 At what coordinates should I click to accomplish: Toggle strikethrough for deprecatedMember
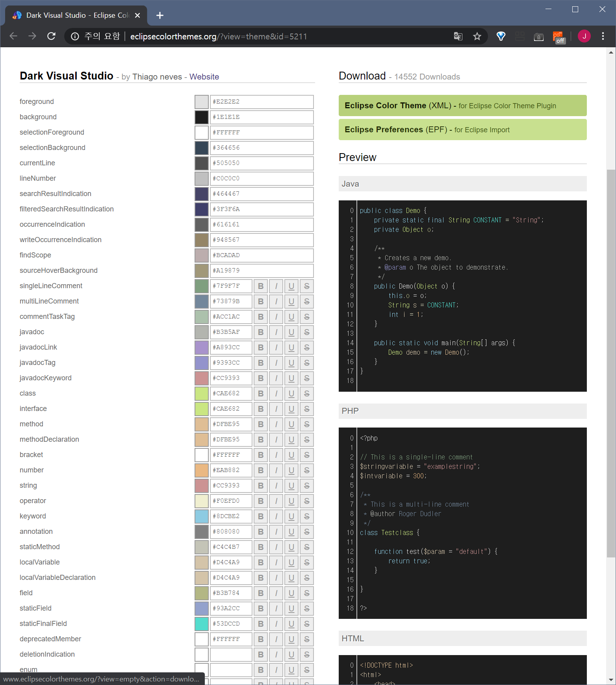click(x=307, y=639)
